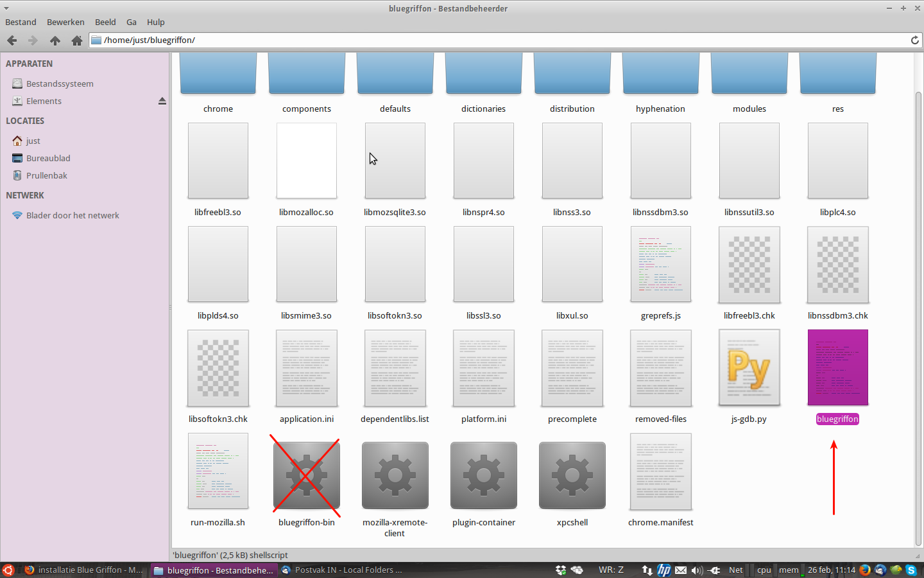Go forward using the forward arrow
Image resolution: width=924 pixels, height=578 pixels.
click(33, 40)
